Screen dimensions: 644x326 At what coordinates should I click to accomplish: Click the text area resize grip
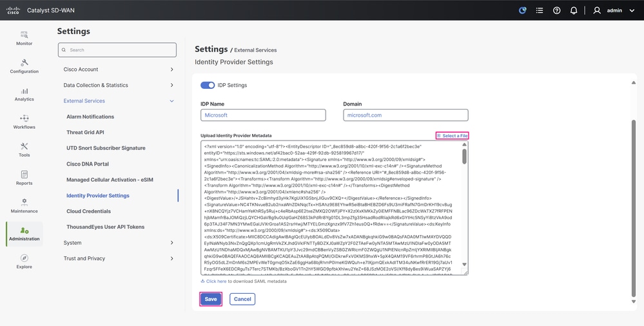pyautogui.click(x=465, y=273)
